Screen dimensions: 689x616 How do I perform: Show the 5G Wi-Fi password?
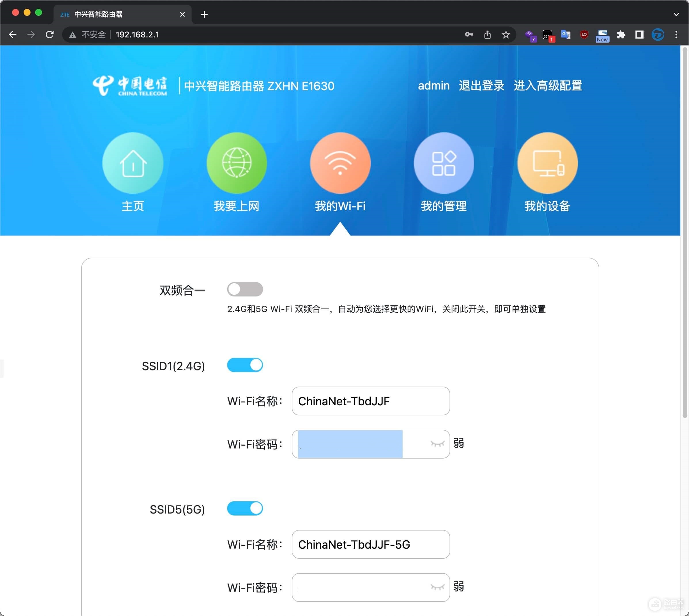tap(437, 587)
